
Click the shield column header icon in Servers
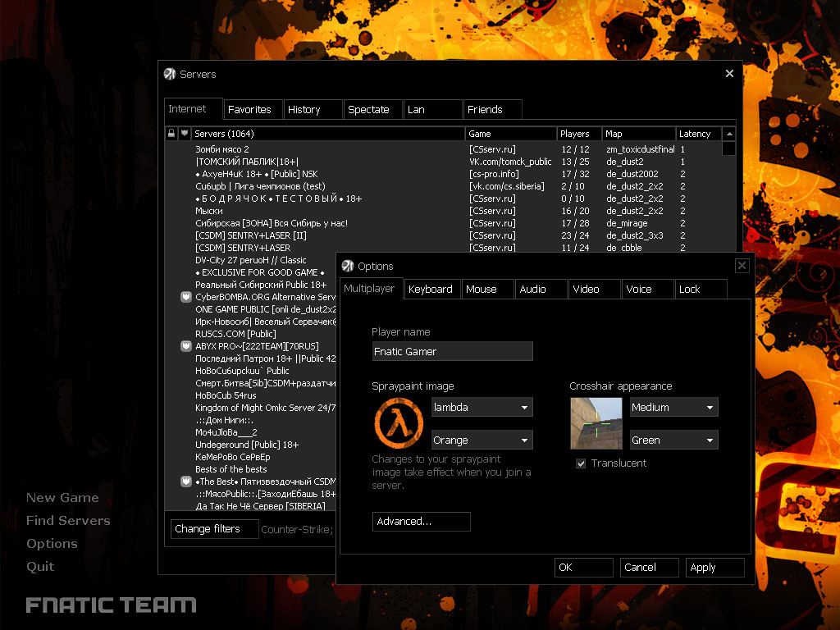click(x=185, y=134)
